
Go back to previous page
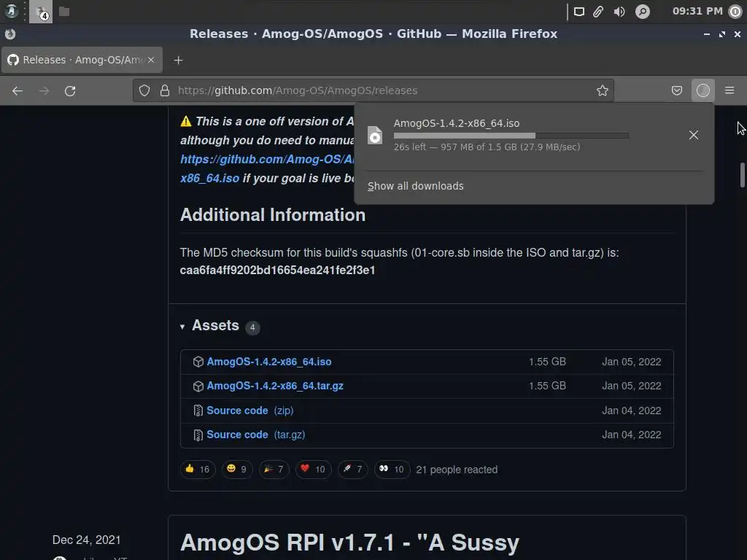(18, 90)
